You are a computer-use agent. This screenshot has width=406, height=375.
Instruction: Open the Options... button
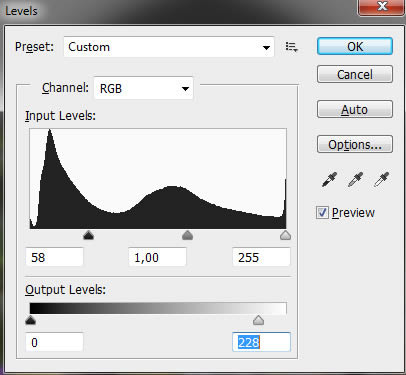click(355, 144)
